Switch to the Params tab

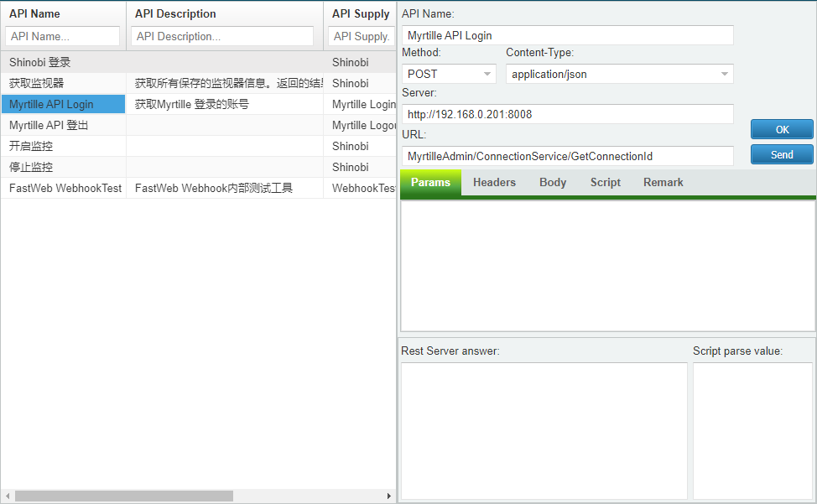tap(430, 182)
